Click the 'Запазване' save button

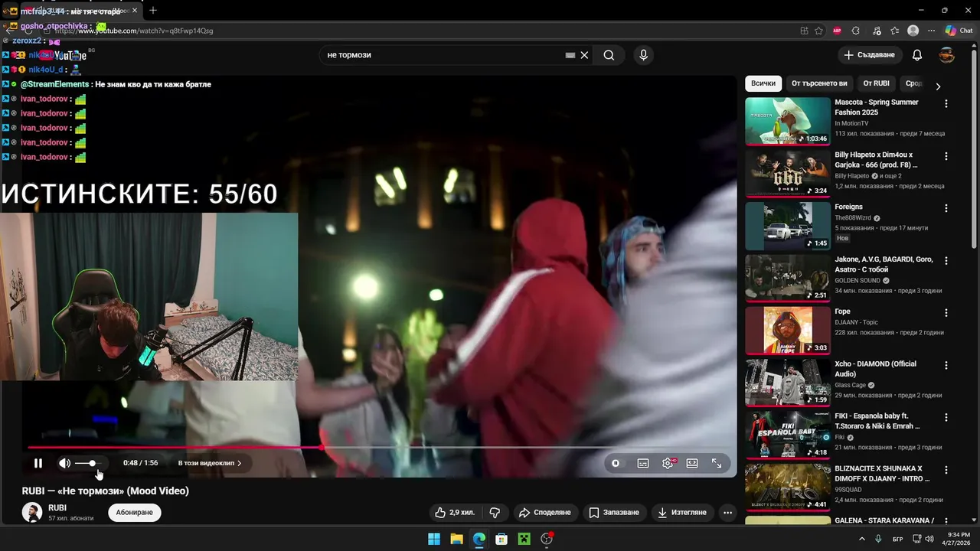click(614, 513)
